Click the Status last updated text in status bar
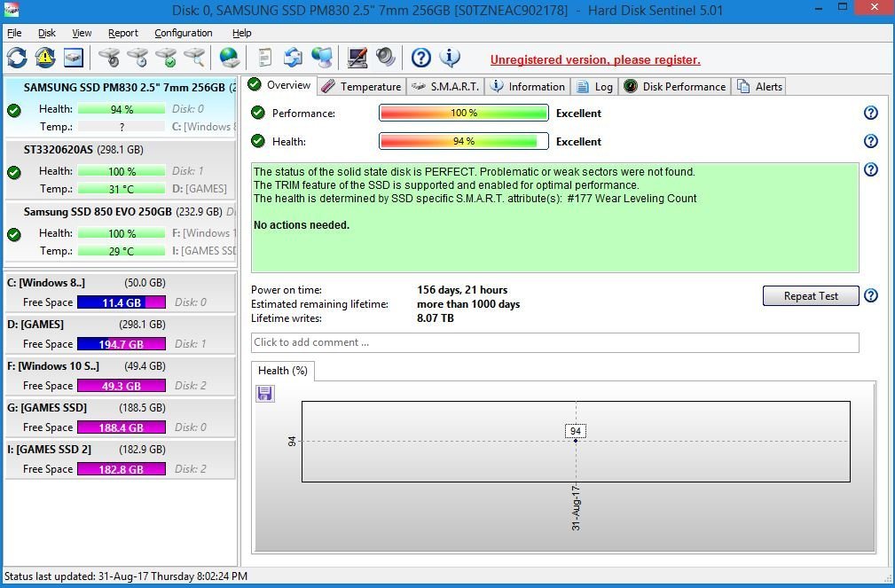Viewport: 895px width, 588px height. tap(126, 576)
